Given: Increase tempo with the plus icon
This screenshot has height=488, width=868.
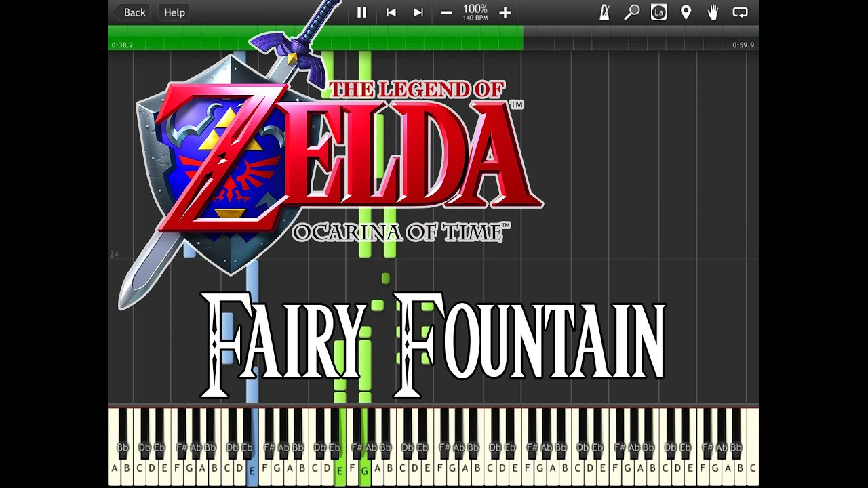Looking at the screenshot, I should point(505,12).
